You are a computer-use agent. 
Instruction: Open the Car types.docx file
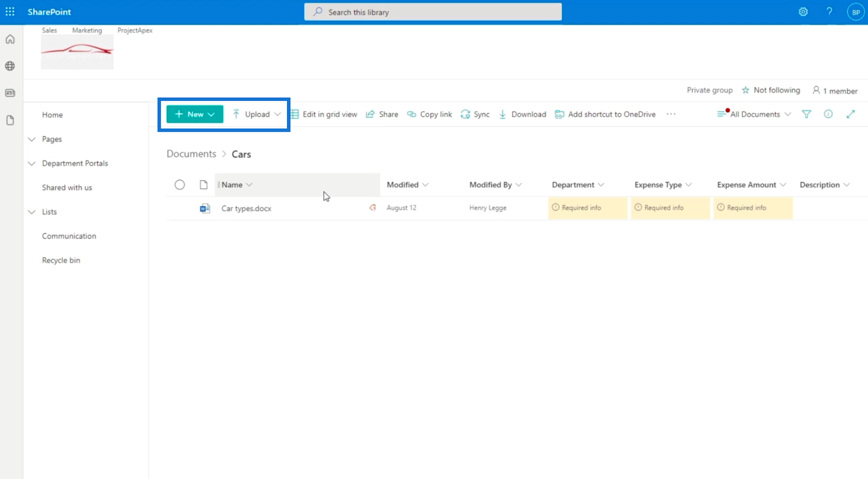pos(246,208)
